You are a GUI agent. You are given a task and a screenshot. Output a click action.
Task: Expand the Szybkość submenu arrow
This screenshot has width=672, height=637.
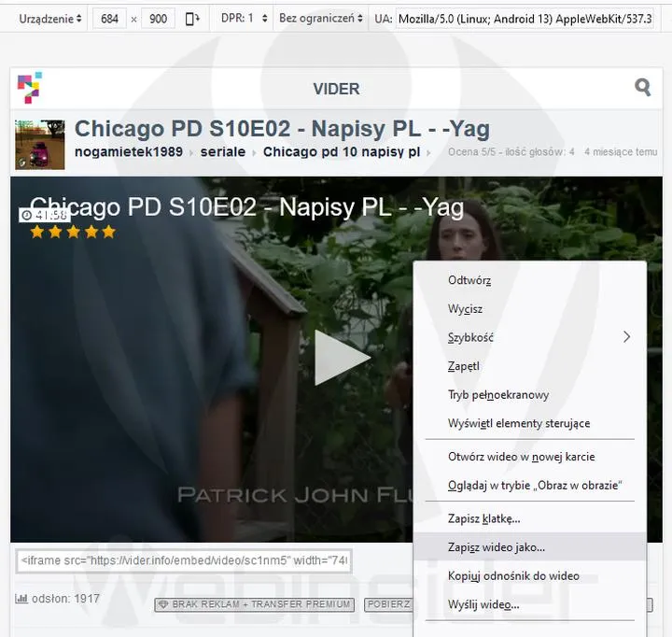pos(626,337)
